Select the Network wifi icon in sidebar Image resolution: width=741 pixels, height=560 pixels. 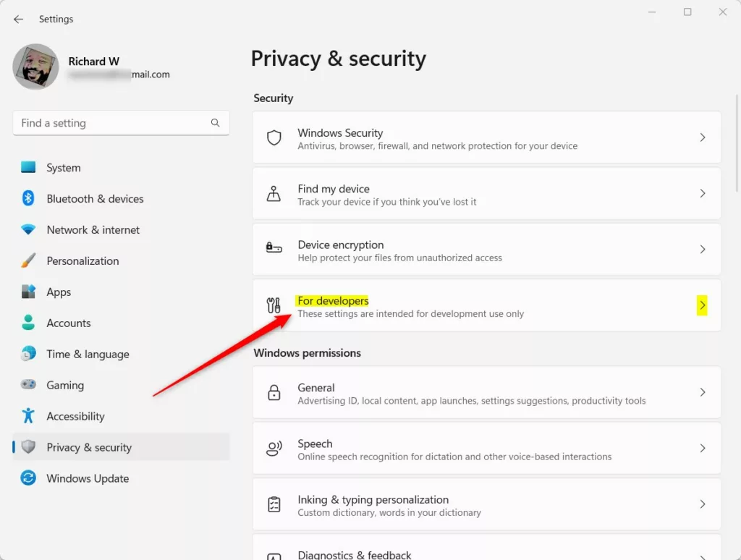click(x=28, y=229)
